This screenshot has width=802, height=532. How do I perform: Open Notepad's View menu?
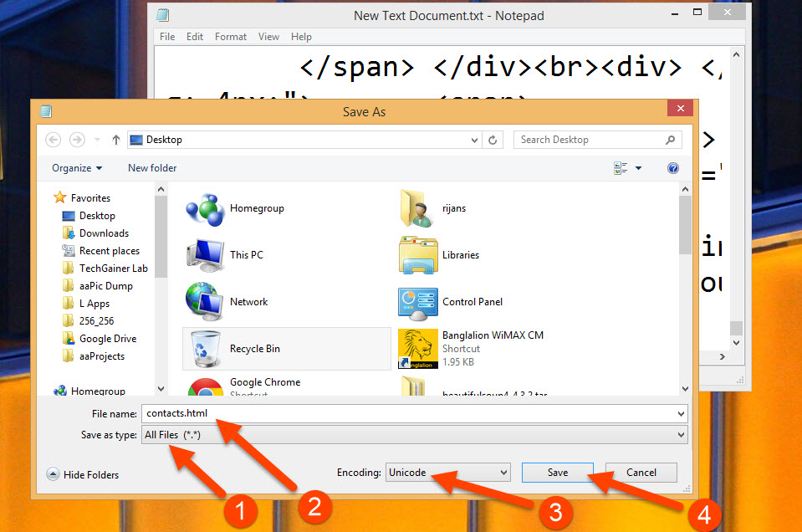click(x=268, y=36)
